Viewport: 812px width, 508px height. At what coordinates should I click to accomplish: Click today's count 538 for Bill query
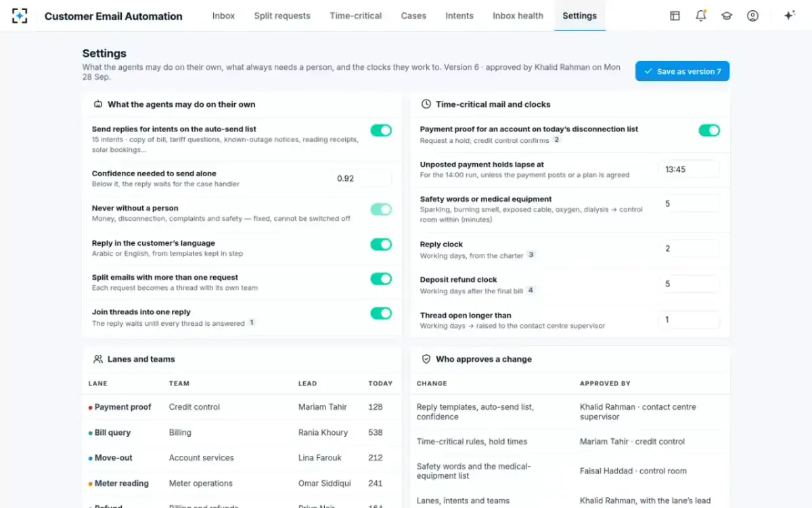click(x=376, y=432)
